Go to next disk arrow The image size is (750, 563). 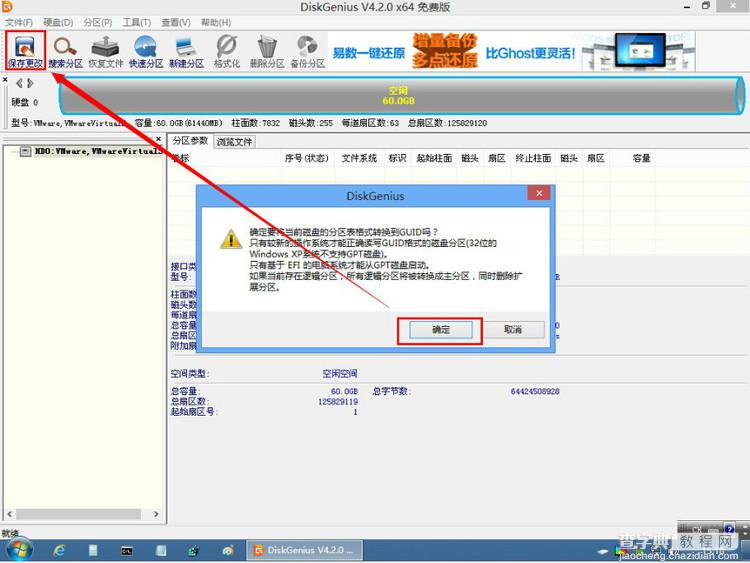click(x=30, y=83)
